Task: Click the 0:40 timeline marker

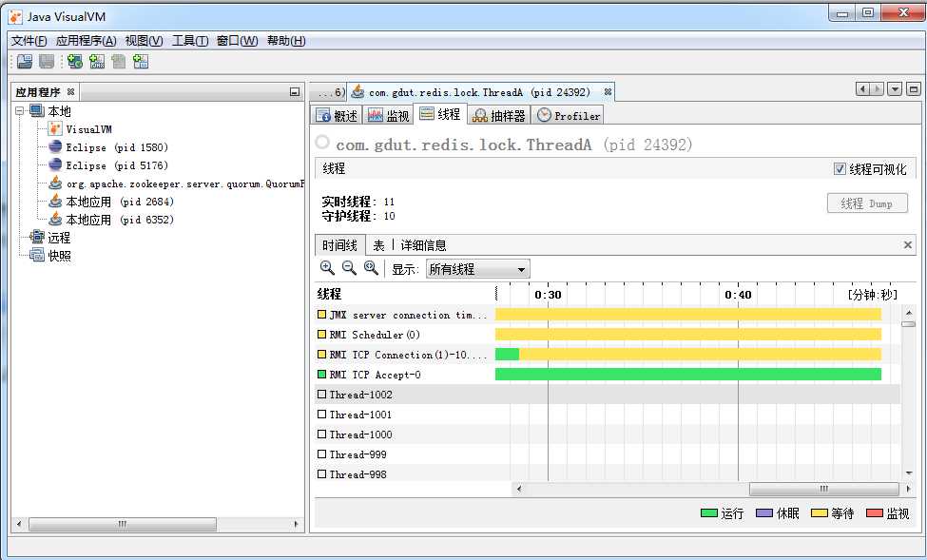Action: pos(738,295)
